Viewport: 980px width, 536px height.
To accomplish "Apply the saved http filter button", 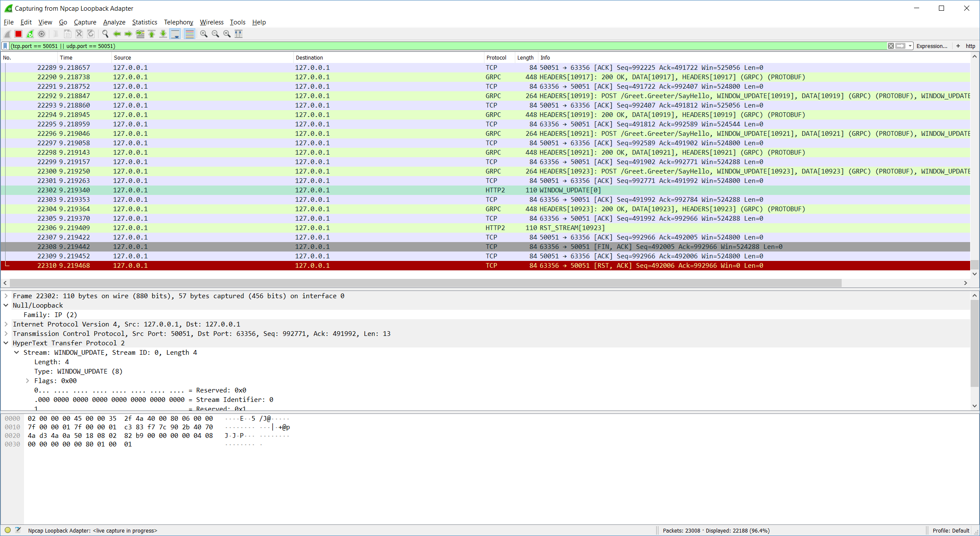I will (970, 46).
